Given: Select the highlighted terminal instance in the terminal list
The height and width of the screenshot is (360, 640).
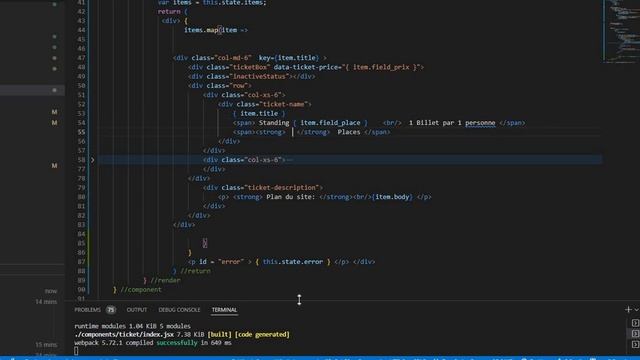Looking at the screenshot, I should tap(635, 333).
